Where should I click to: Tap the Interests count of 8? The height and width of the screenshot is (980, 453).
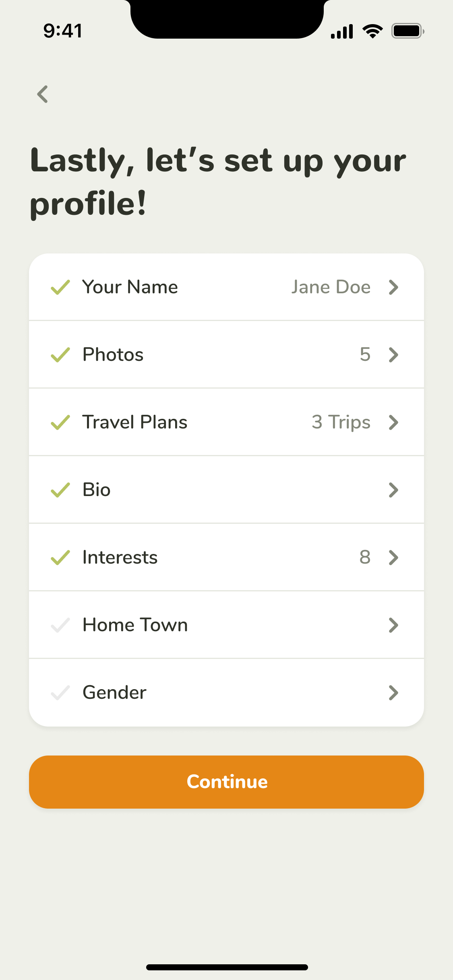pyautogui.click(x=365, y=558)
